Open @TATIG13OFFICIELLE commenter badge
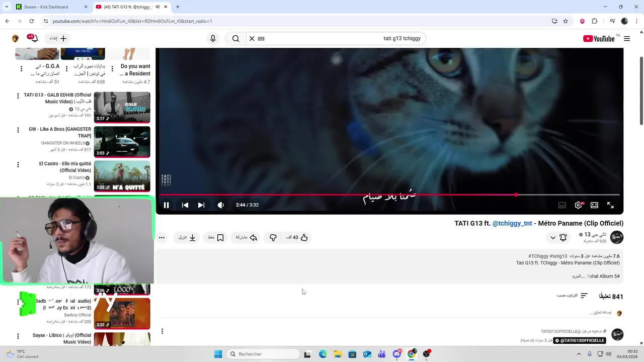 580,340
